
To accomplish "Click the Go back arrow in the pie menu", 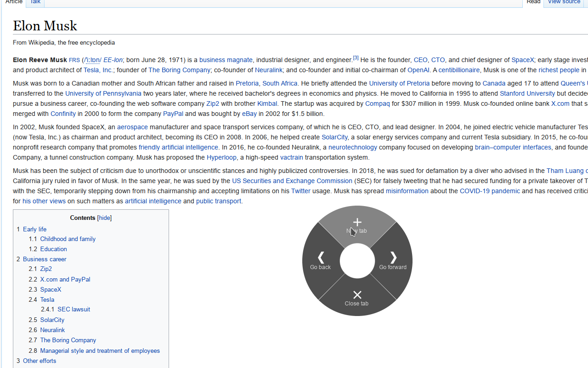I will pyautogui.click(x=321, y=257).
